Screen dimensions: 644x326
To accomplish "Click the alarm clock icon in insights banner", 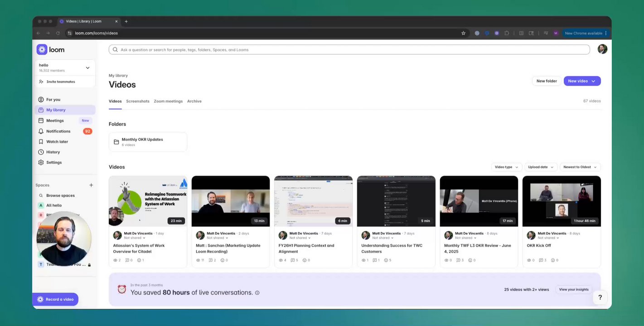I will coord(122,289).
